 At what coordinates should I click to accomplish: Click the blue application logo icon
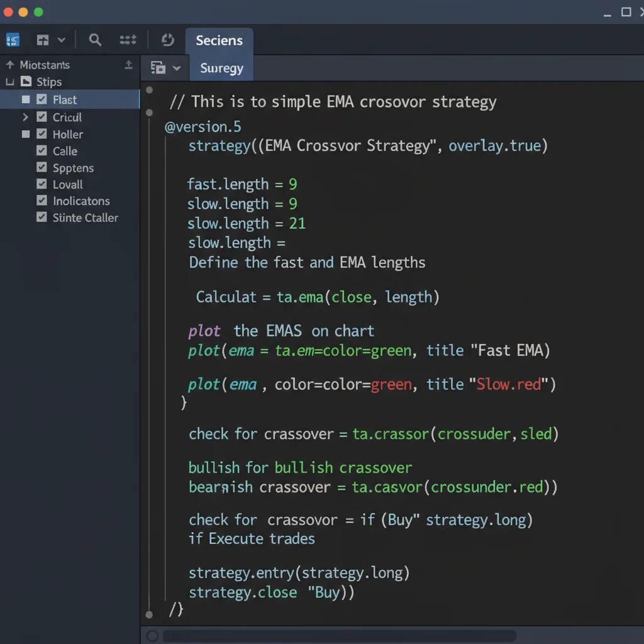point(12,40)
